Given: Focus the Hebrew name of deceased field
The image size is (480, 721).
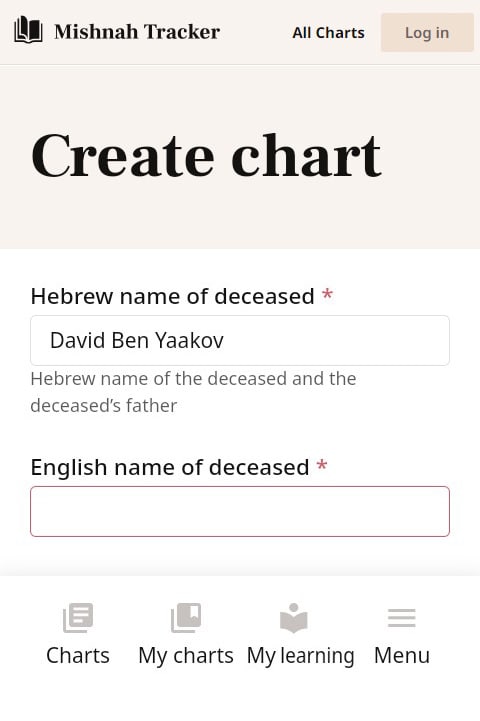Looking at the screenshot, I should 240,340.
